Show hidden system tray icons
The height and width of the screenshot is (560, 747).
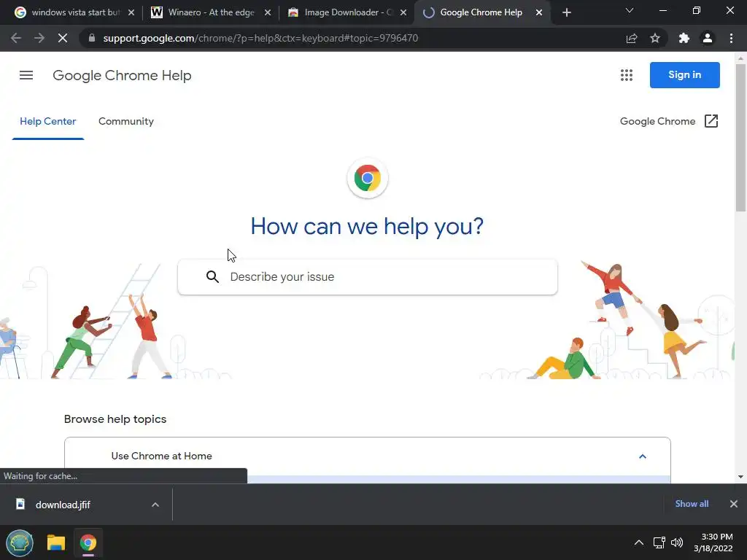point(639,542)
